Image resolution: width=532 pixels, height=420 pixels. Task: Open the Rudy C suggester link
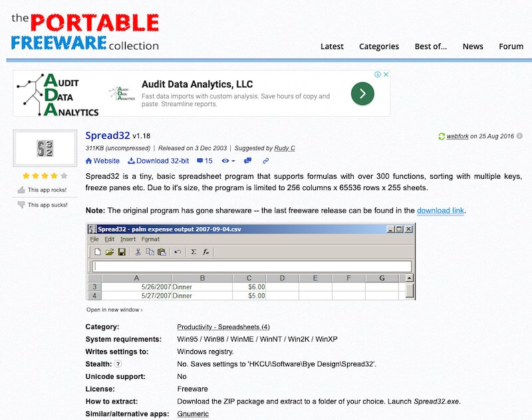(x=285, y=148)
